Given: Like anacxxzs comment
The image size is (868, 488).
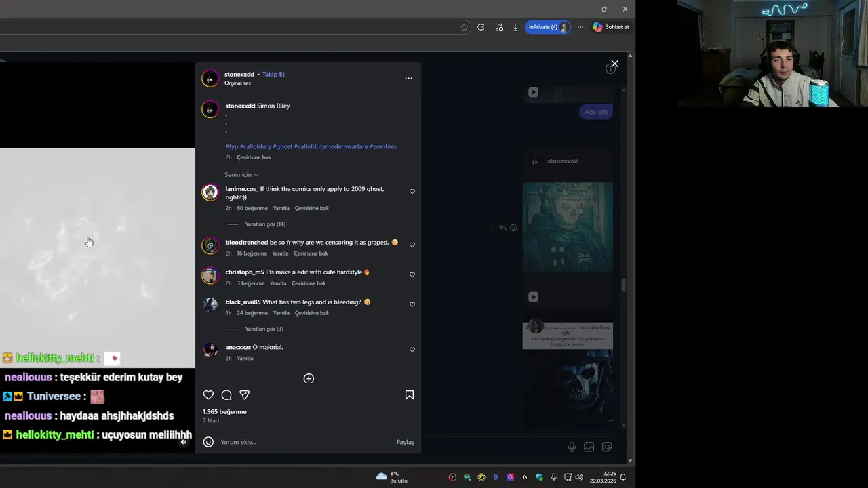Looking at the screenshot, I should pos(412,350).
